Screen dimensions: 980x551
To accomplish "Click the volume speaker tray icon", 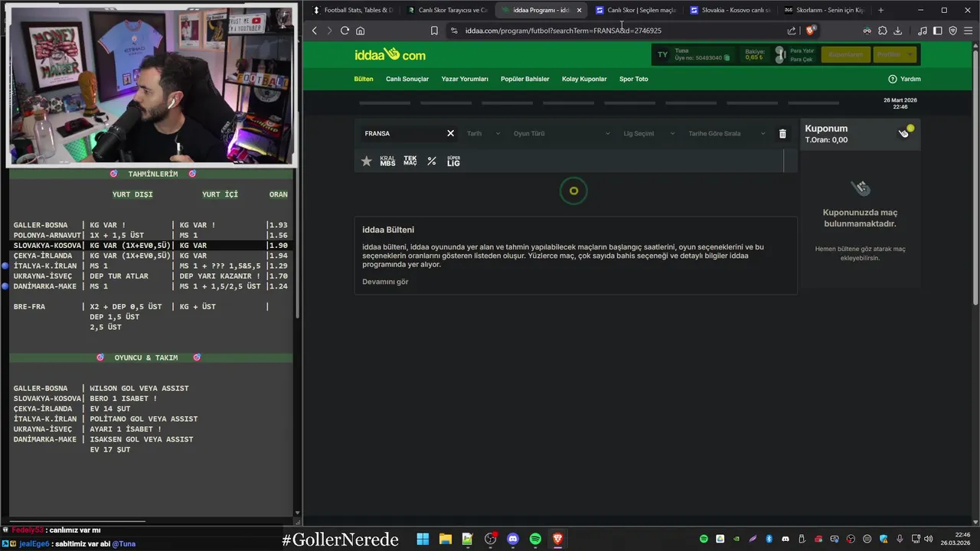I will pos(929,539).
